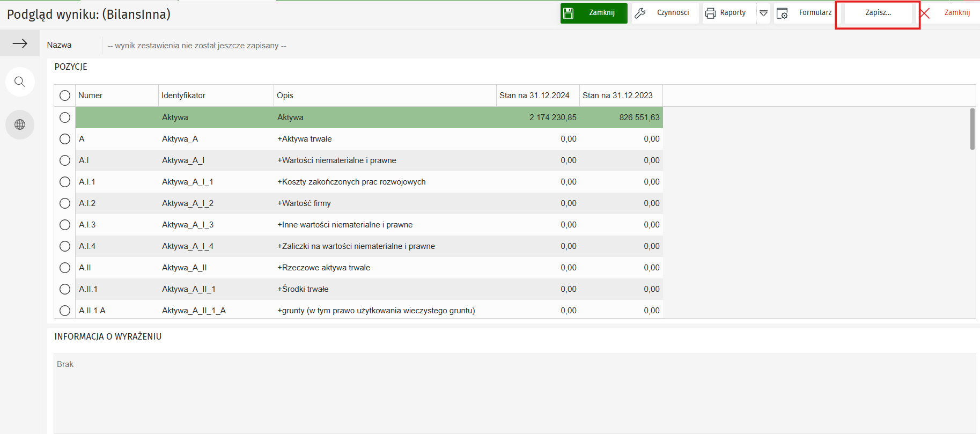Click the Formularz settings icon
980x434 pixels.
782,13
